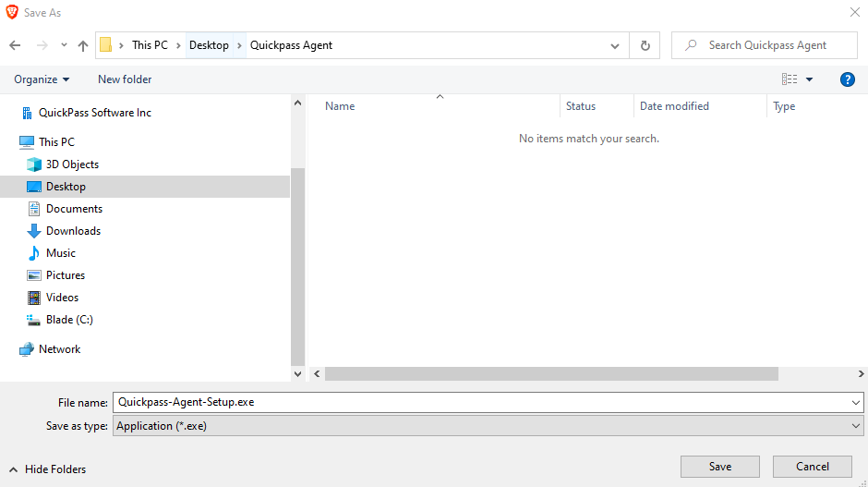Open the Downloads folder in sidebar
Viewport: 868px width, 487px height.
[73, 231]
